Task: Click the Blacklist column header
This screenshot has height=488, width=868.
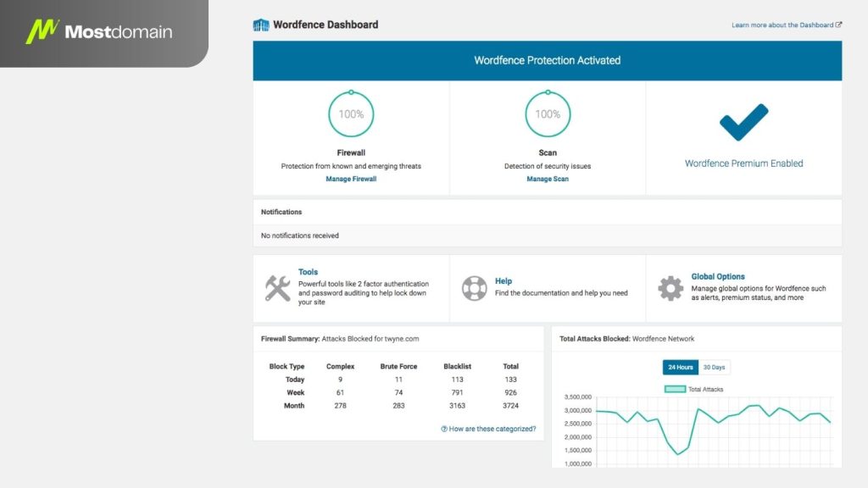Action: pyautogui.click(x=457, y=366)
